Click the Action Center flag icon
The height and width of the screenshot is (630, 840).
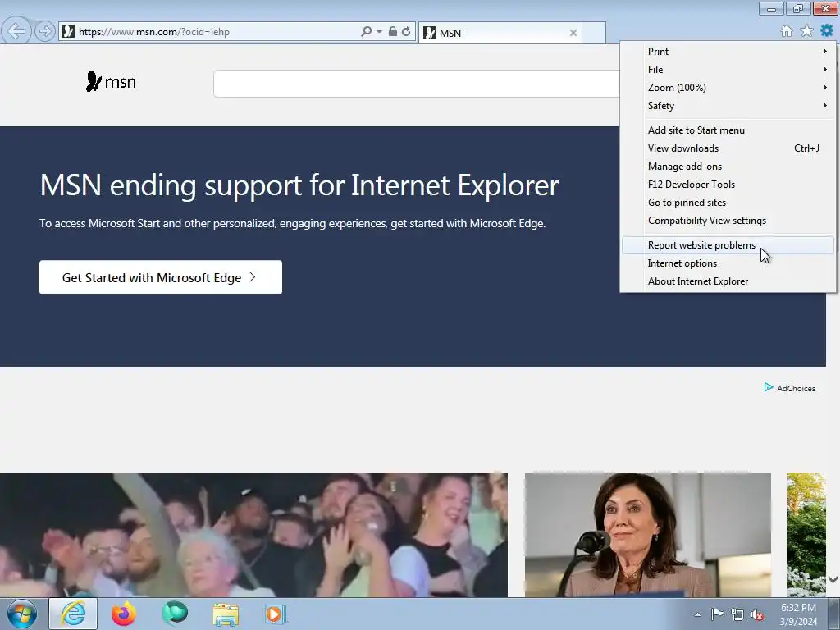(x=717, y=614)
